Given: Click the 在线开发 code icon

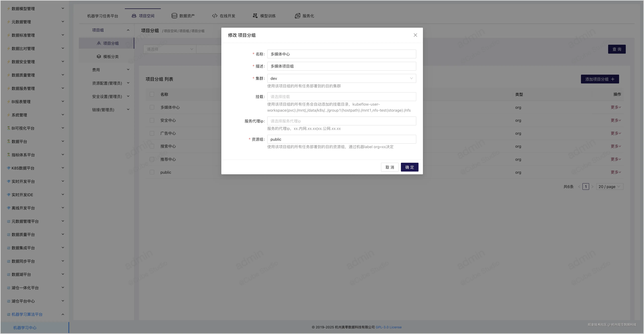Looking at the screenshot, I should [215, 15].
